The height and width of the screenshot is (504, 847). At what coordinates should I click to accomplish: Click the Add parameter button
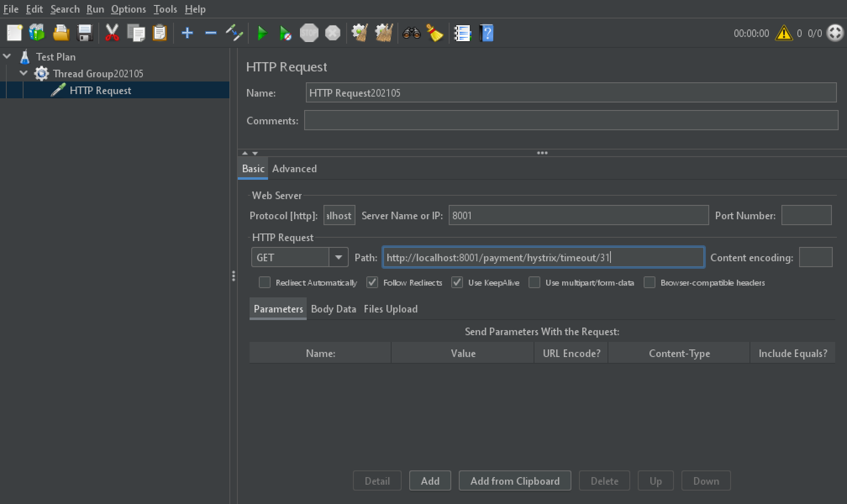[430, 481]
